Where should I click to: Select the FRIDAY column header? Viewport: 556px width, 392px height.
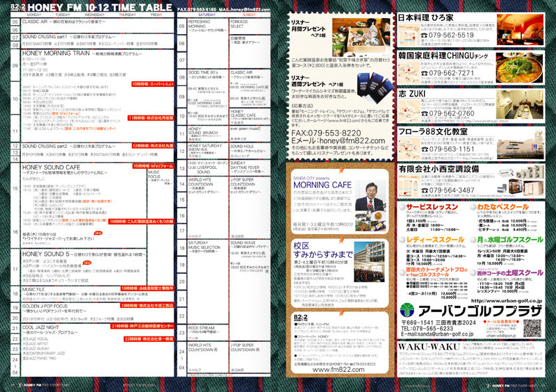click(156, 15)
